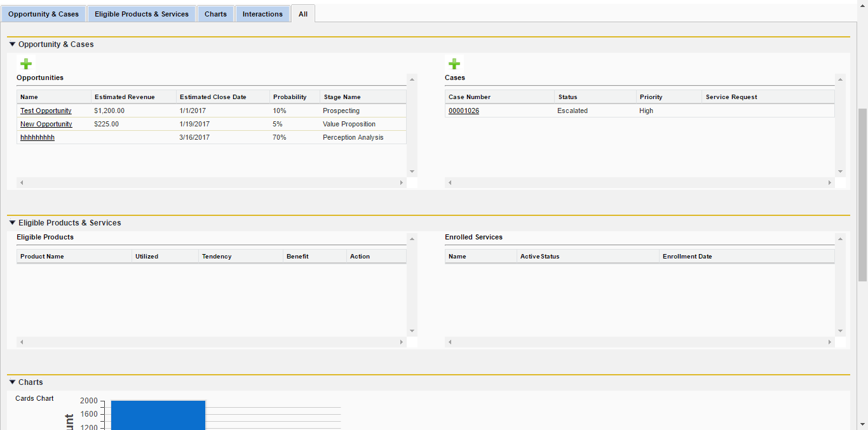The image size is (868, 430).
Task: Click the Opportunities panel scroll-right arrow
Action: pyautogui.click(x=401, y=182)
